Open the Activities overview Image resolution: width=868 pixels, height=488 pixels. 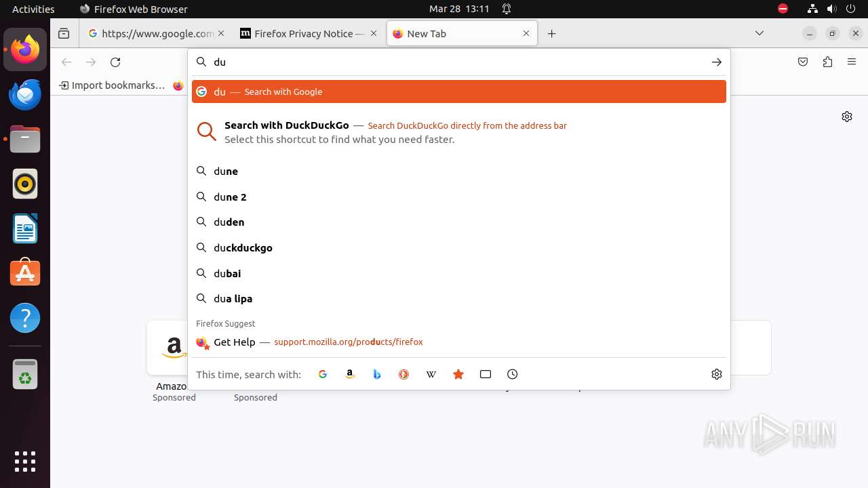tap(33, 9)
